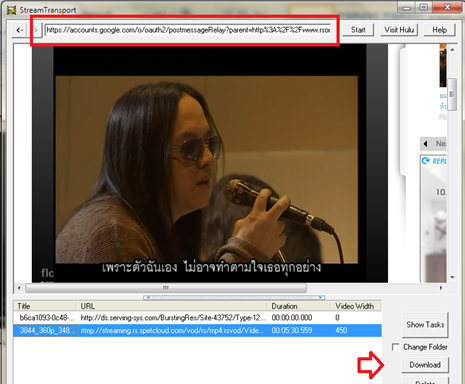This screenshot has height=384, width=465.
Task: Sort by the Video Width column header
Action: (356, 306)
